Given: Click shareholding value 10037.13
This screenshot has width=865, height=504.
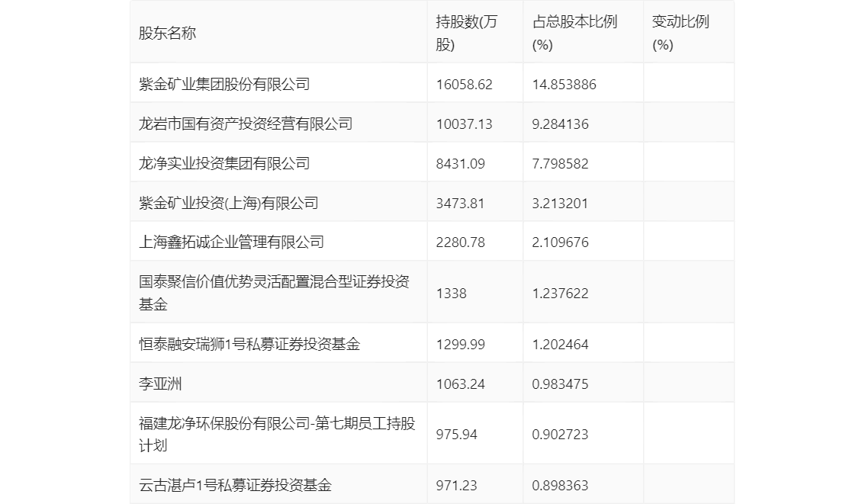Looking at the screenshot, I should (464, 124).
